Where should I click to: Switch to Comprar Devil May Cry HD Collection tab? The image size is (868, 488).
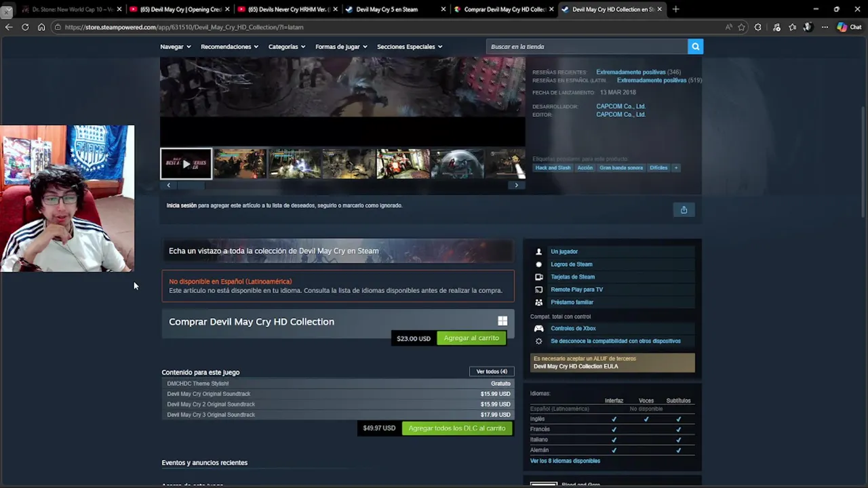pyautogui.click(x=505, y=9)
